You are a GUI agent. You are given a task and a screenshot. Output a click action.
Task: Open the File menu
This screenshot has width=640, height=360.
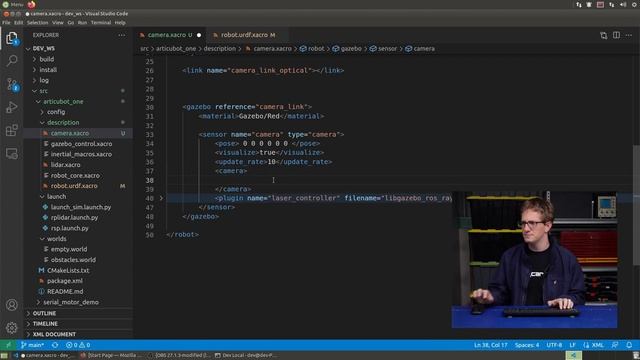[6, 23]
